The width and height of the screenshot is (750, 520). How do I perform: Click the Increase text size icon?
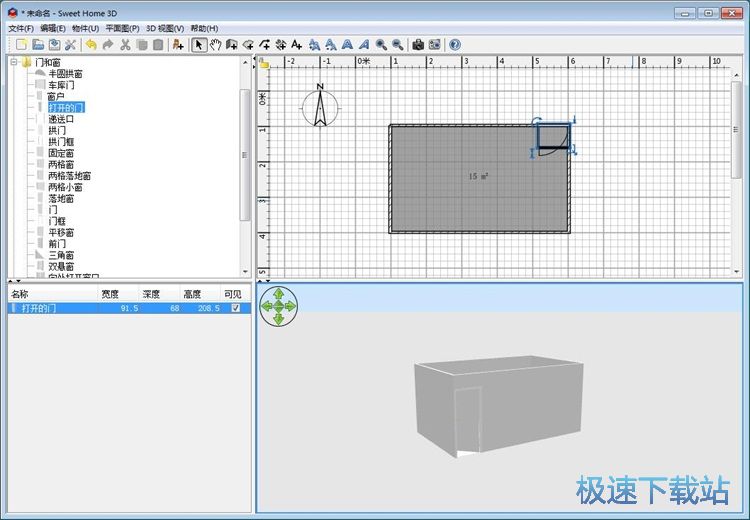tap(314, 45)
